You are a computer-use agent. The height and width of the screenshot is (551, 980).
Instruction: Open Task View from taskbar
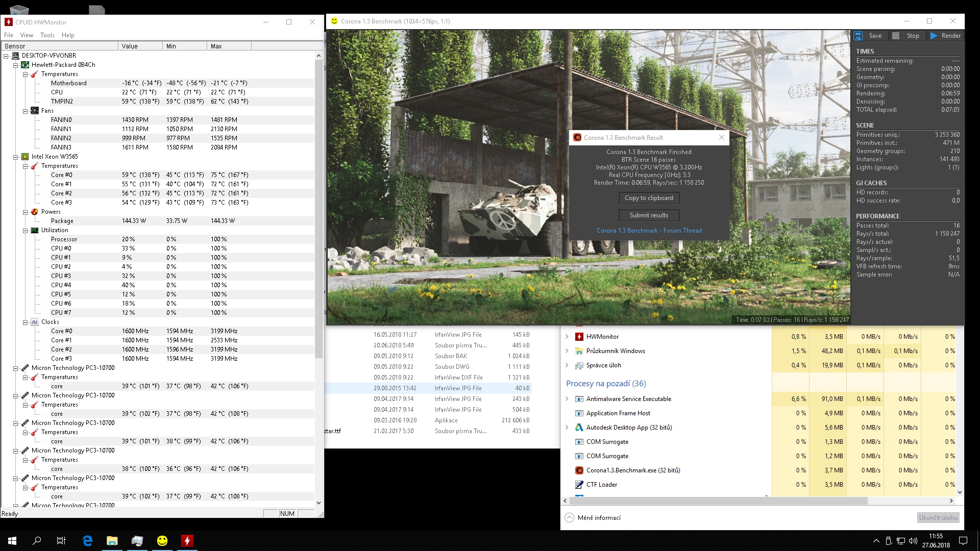coord(61,541)
